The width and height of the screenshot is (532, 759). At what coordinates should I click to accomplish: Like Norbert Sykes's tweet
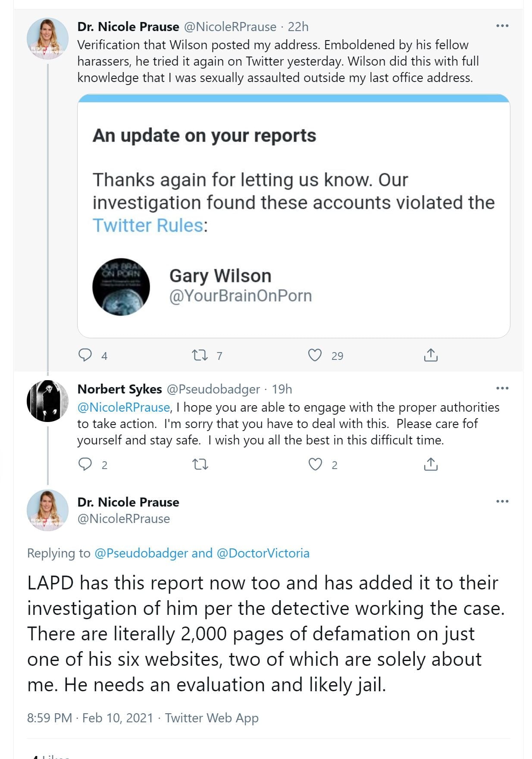pos(315,464)
